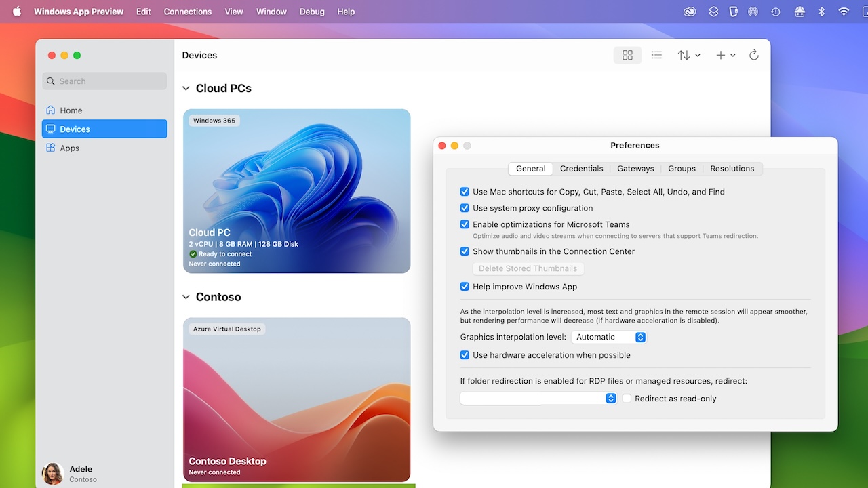
Task: Click Adele's profile avatar
Action: (x=53, y=473)
